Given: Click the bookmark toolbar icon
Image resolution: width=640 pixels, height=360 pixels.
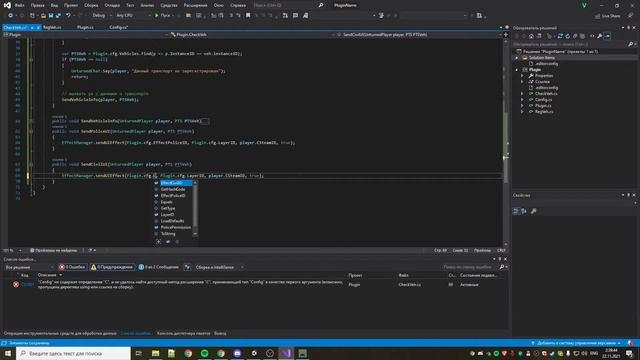Looking at the screenshot, I should point(248,16).
